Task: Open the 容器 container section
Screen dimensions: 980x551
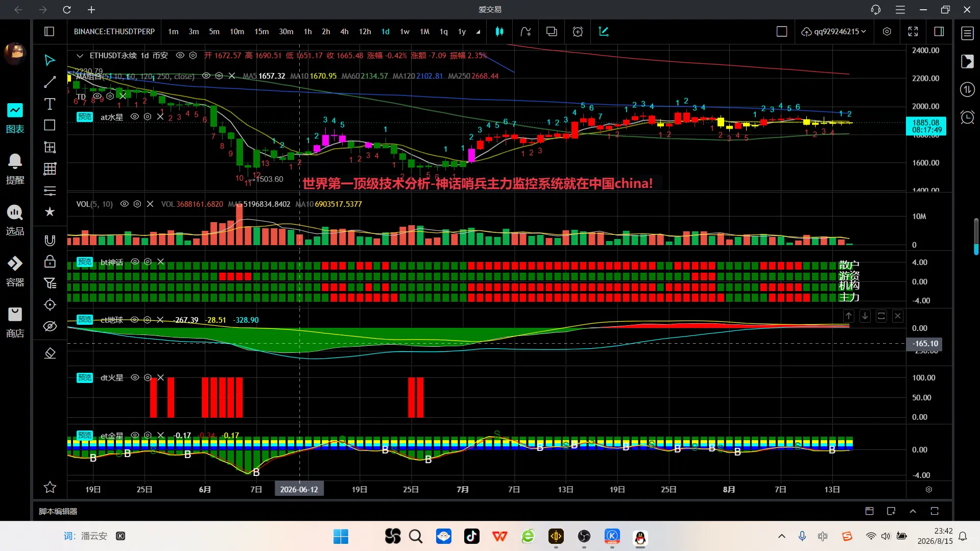Action: (x=15, y=272)
